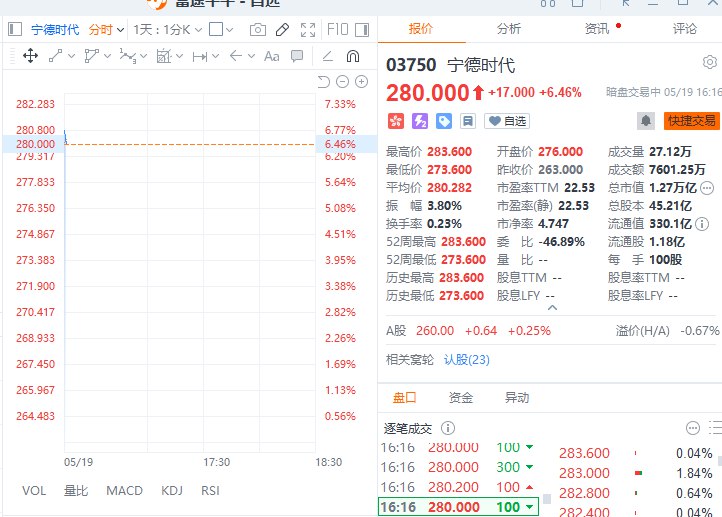The height and width of the screenshot is (517, 722).
Task: Expand the polygon tool dropdown arrow
Action: (107, 56)
